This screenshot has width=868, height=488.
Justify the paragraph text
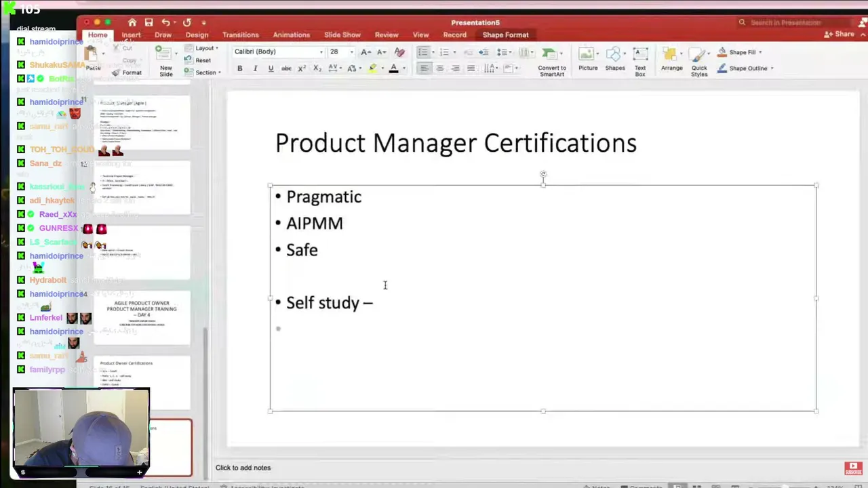coord(471,68)
